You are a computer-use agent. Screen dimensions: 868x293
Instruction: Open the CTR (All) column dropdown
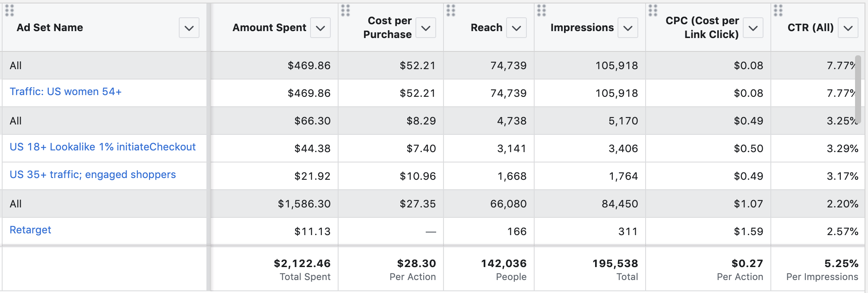[848, 28]
